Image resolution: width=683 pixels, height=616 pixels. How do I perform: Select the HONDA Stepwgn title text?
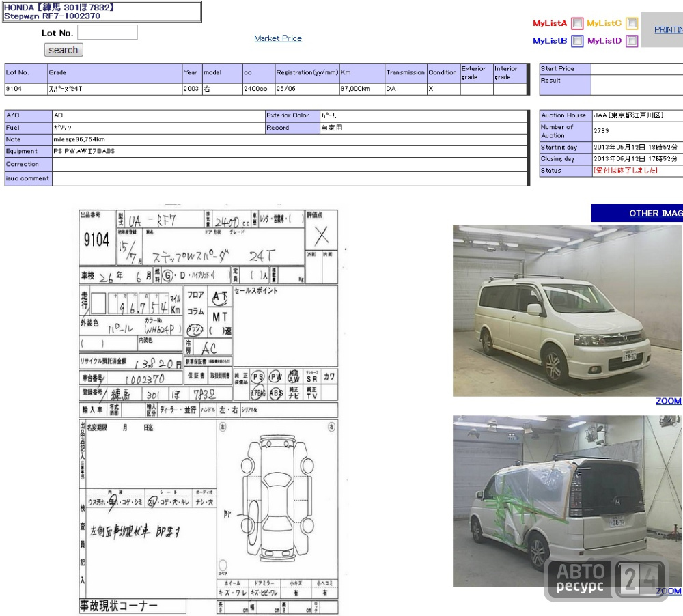[59, 12]
